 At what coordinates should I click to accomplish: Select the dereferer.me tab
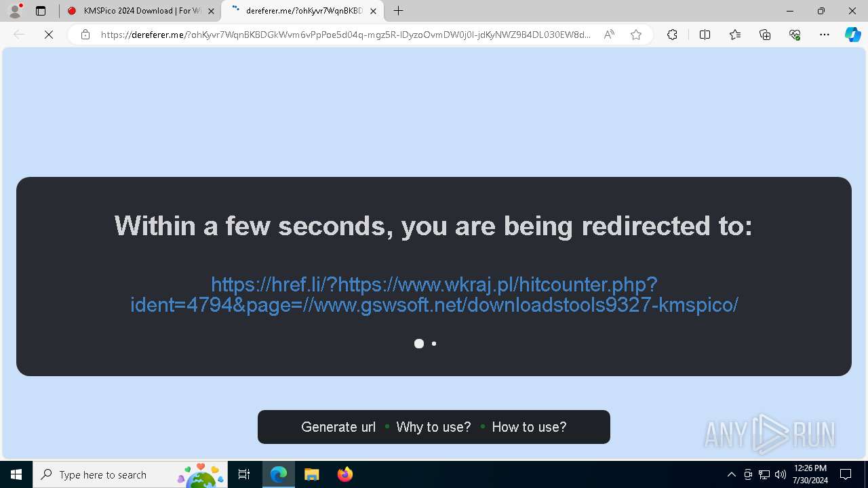click(x=302, y=11)
